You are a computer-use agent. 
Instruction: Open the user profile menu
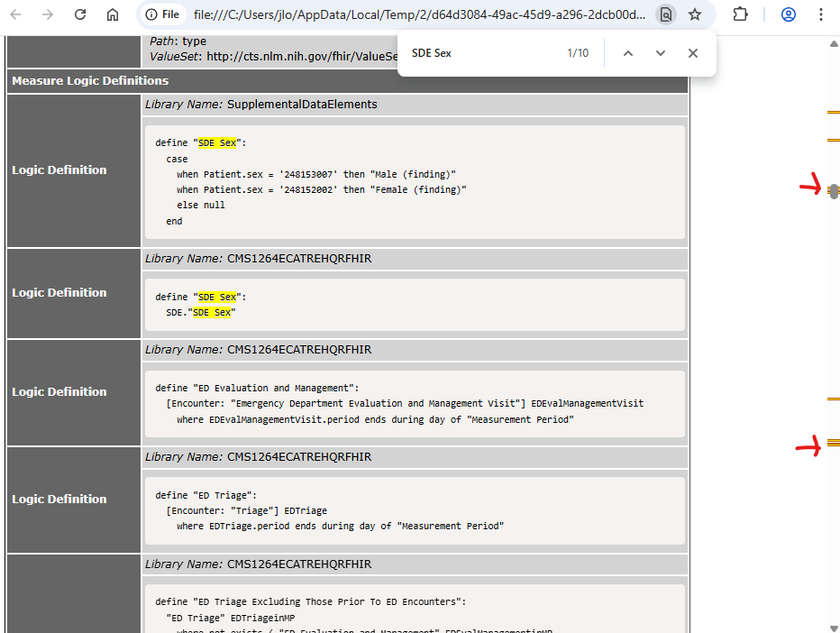click(789, 14)
